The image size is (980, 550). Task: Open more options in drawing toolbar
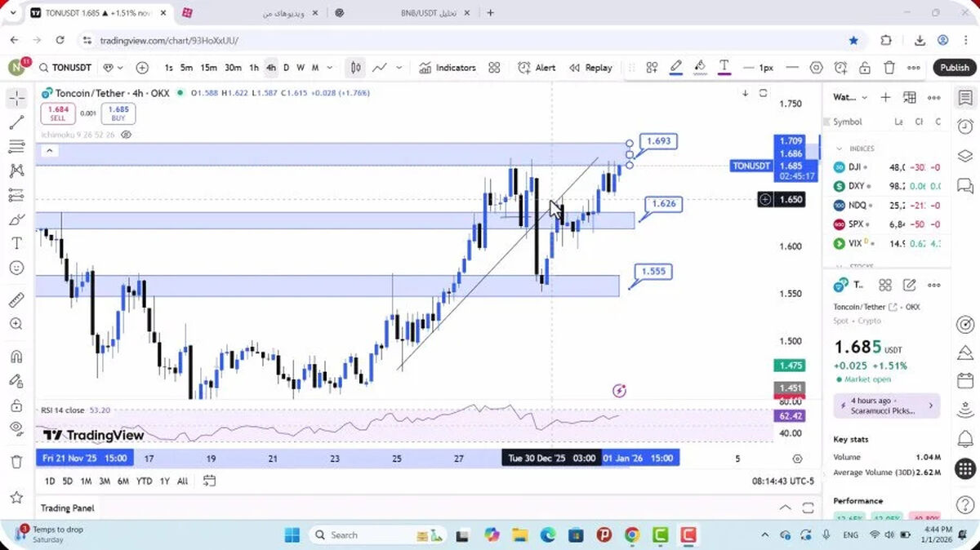914,68
